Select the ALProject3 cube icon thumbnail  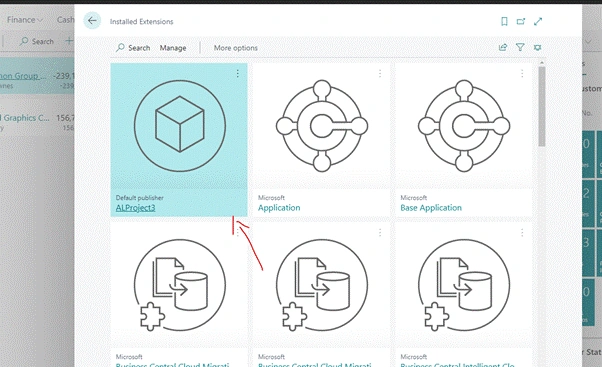180,126
